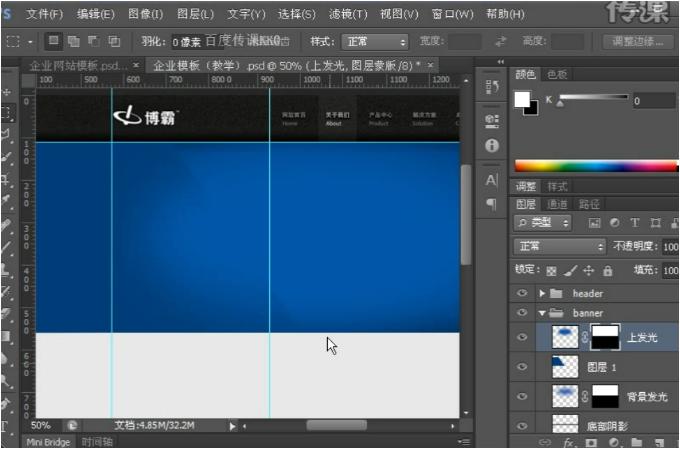Choose intersect with selection mode icon

click(x=114, y=41)
